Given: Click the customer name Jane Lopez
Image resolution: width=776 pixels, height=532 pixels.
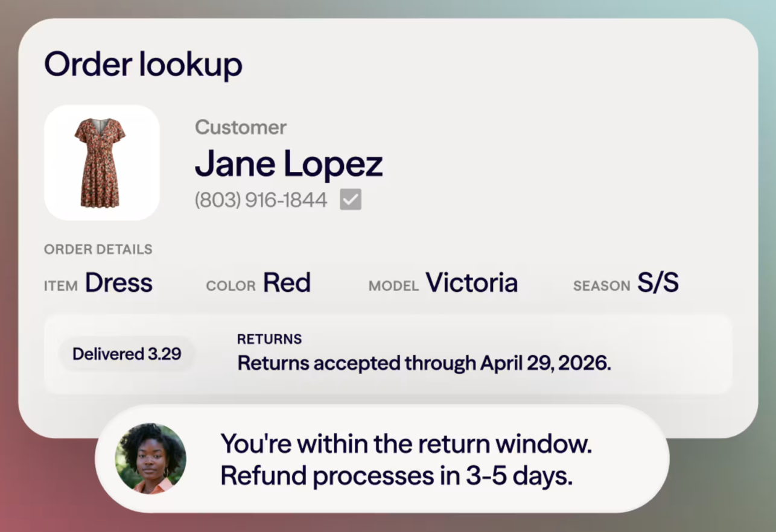Looking at the screenshot, I should click(x=289, y=163).
